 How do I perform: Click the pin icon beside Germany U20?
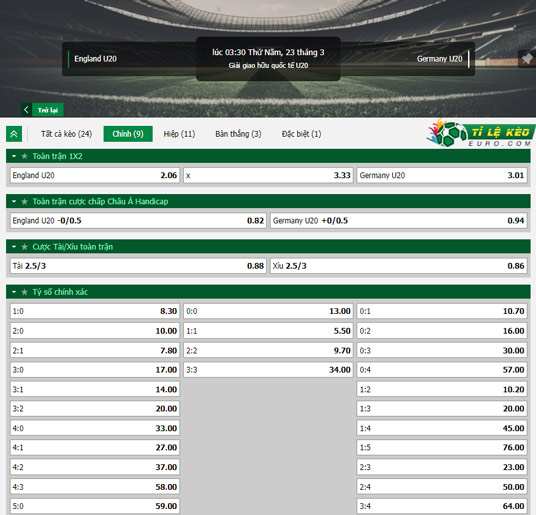526,59
